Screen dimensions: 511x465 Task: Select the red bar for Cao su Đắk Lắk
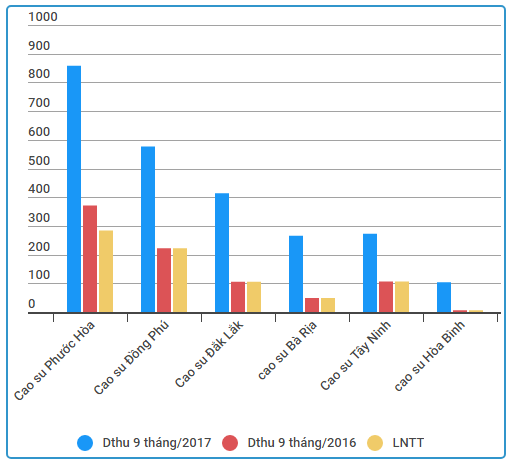tap(238, 297)
